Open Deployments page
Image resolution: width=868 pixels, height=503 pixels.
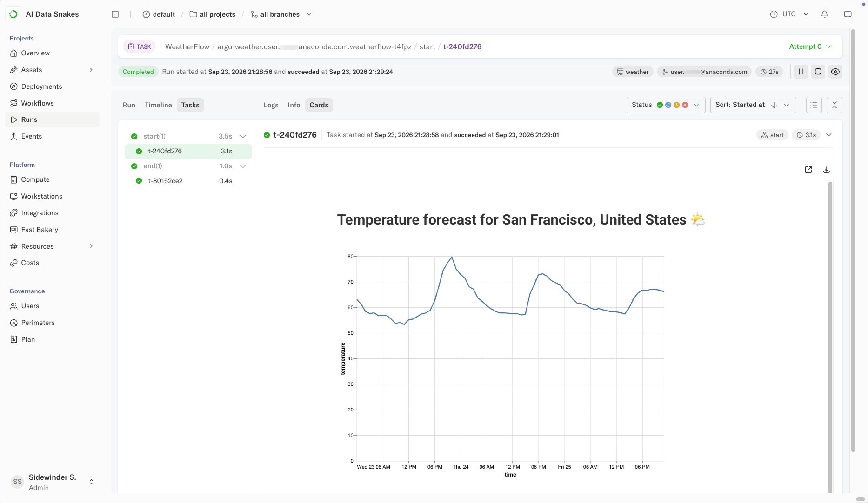click(53, 86)
